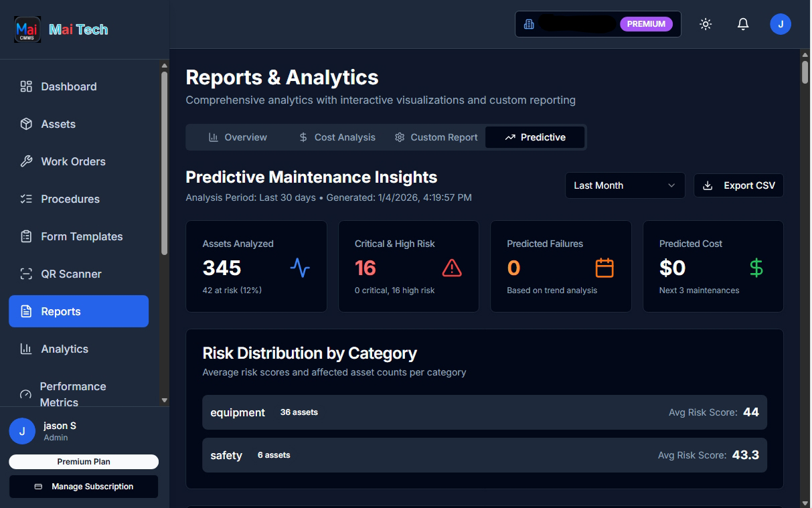
Task: Click the Critical & High Risk warning triangle
Action: click(x=452, y=268)
